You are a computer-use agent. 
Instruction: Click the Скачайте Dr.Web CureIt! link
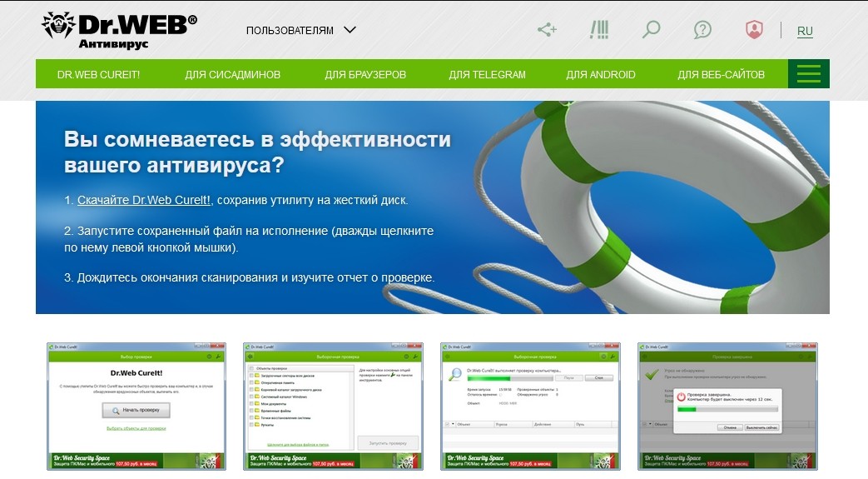coord(145,201)
